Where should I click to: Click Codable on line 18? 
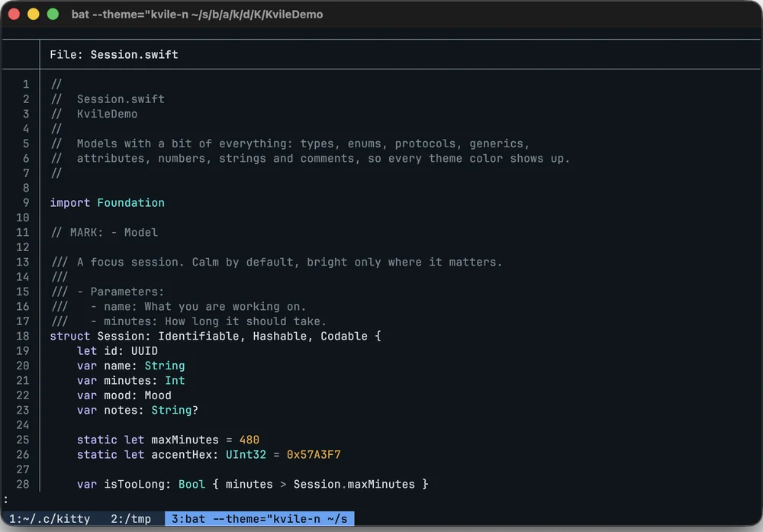tap(344, 337)
